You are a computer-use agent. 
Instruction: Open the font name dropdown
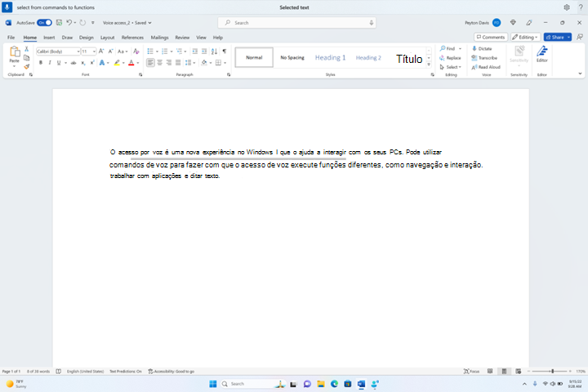tap(78, 51)
